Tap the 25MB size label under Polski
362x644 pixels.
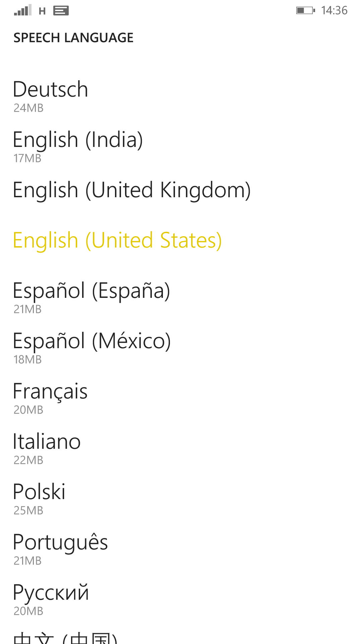(28, 511)
